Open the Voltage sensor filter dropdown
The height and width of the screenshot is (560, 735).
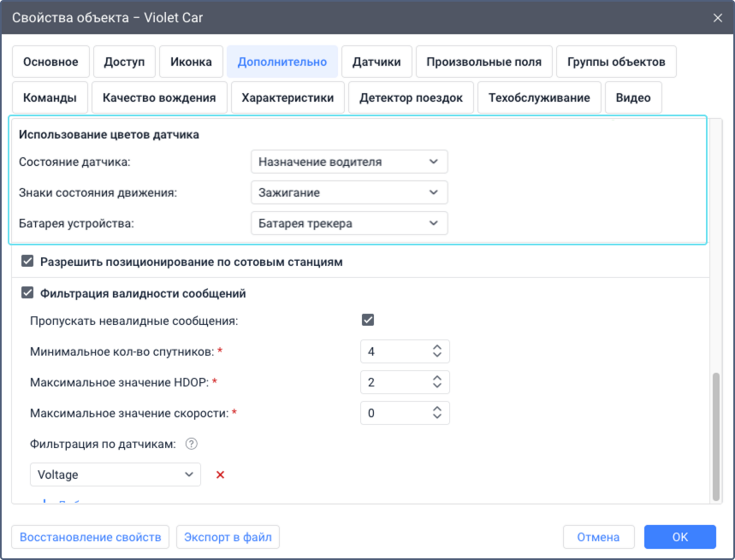point(115,475)
